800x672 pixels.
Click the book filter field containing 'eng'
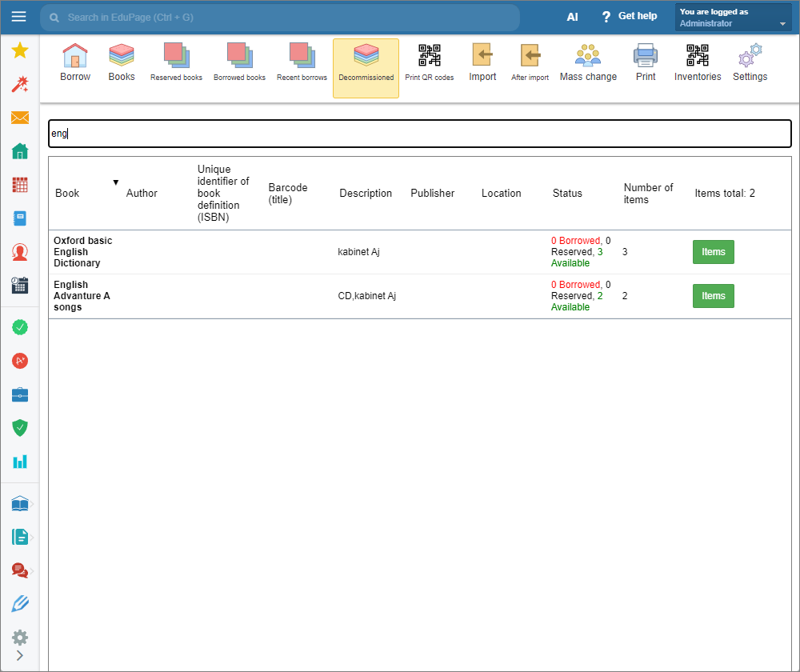[419, 134]
